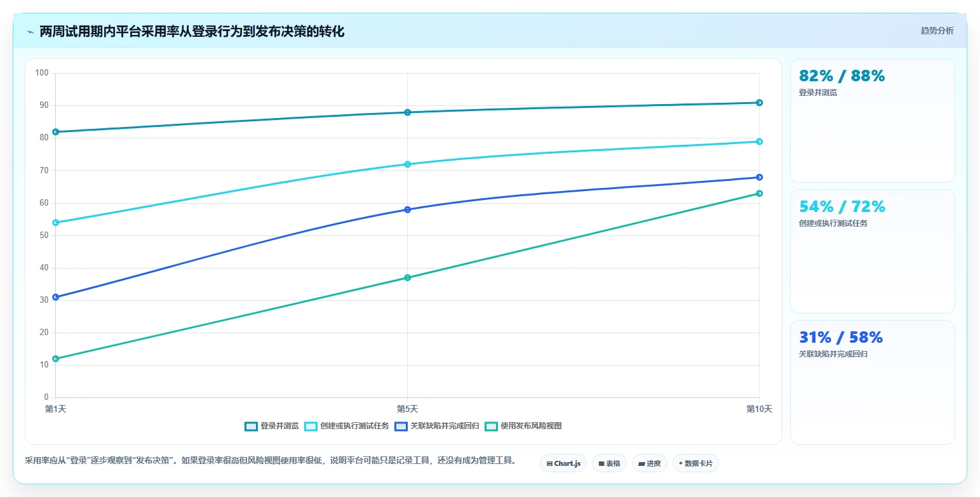The width and height of the screenshot is (980, 497).
Task: Toggle the 使用发布风险视图 legend swatch
Action: 491,426
